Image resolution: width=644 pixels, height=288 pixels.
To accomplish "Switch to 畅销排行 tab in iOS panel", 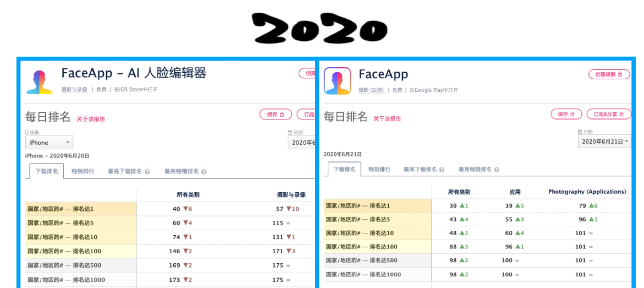I will click(82, 171).
